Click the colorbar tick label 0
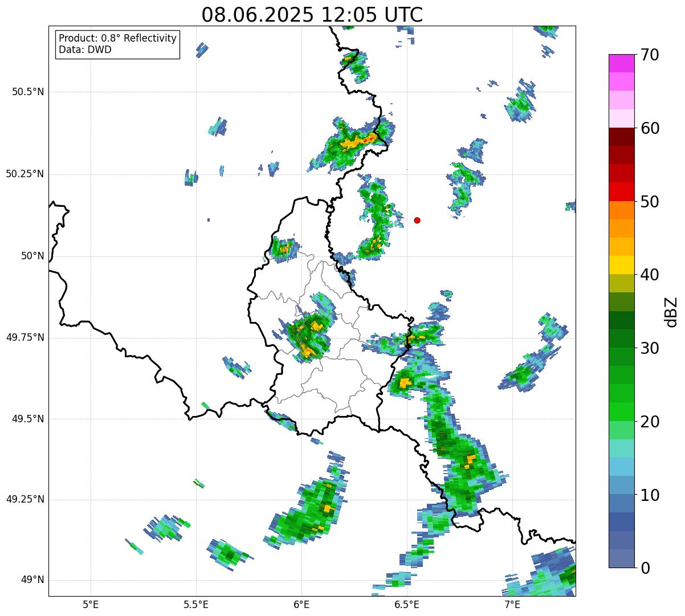This screenshot has height=616, width=685. click(x=645, y=568)
